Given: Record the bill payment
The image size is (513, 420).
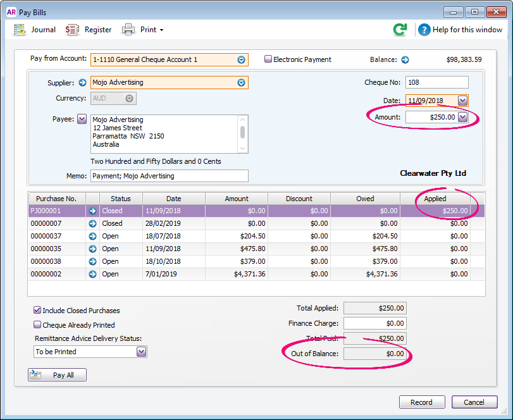Looking at the screenshot, I should click(422, 402).
